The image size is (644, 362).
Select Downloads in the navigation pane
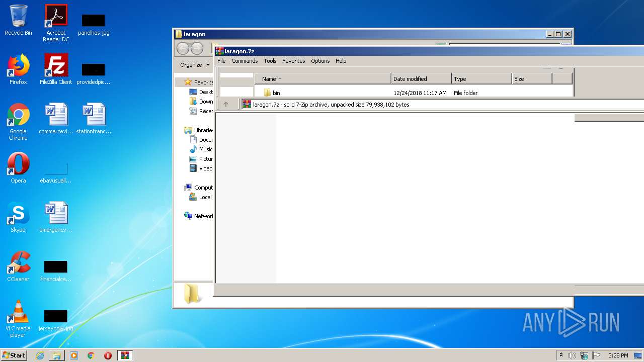pos(201,102)
